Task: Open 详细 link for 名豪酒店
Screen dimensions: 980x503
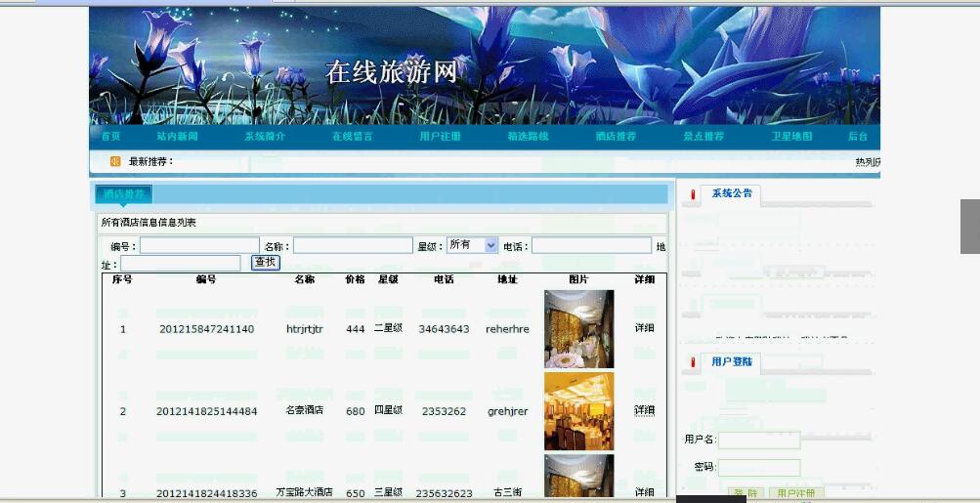Action: pyautogui.click(x=644, y=410)
